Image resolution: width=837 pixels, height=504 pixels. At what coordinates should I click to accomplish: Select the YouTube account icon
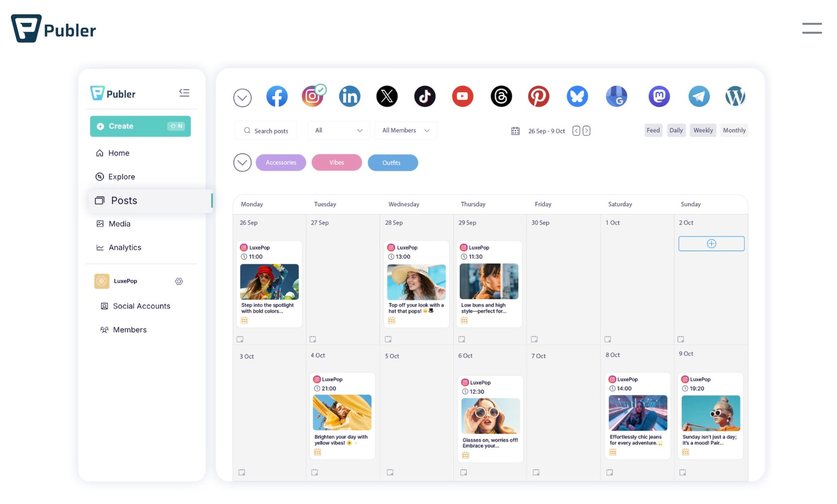[x=463, y=97]
